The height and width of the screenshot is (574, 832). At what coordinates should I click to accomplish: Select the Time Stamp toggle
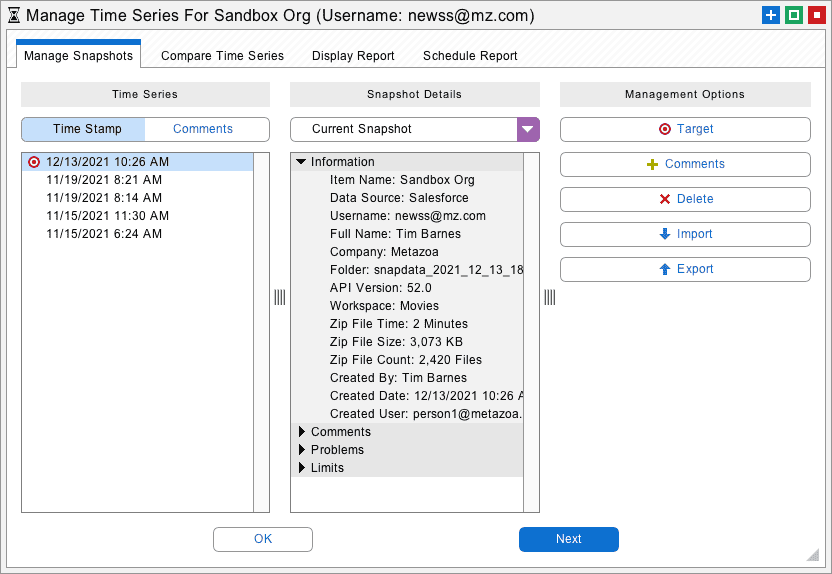(x=87, y=129)
